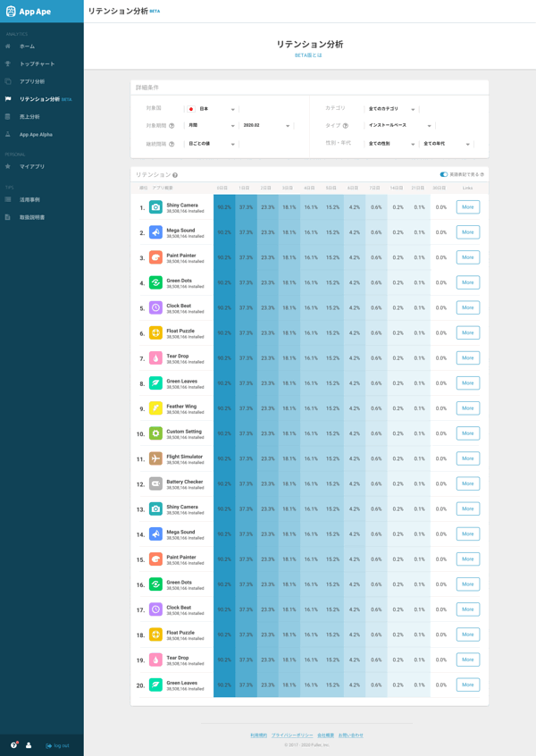Click the Float Puzzle icon in row 6
This screenshot has width=536, height=756.
(x=155, y=332)
